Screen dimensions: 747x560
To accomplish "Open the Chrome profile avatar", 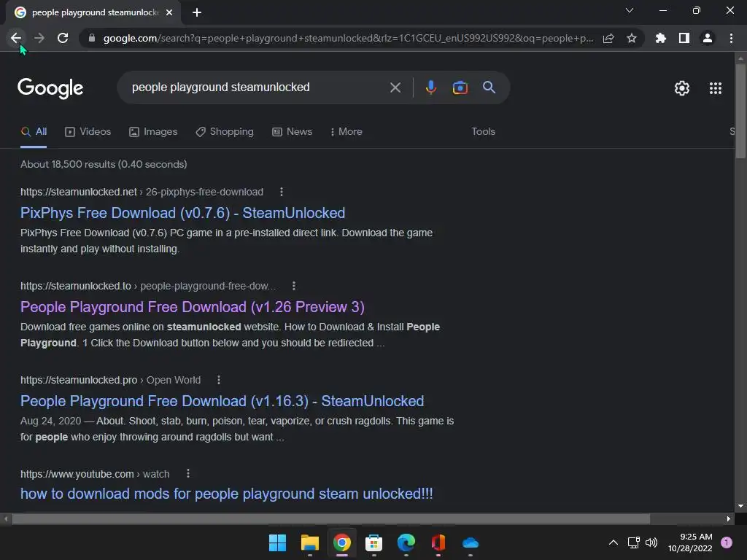I will 708,38.
